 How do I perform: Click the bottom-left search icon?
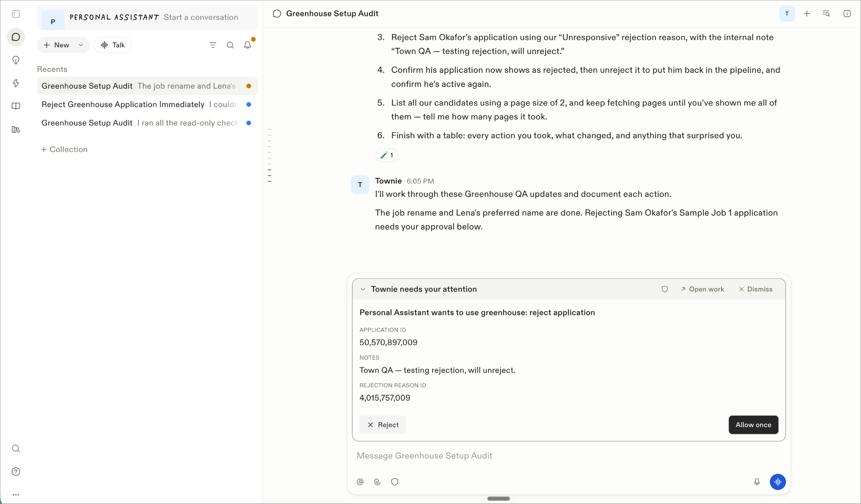click(16, 448)
